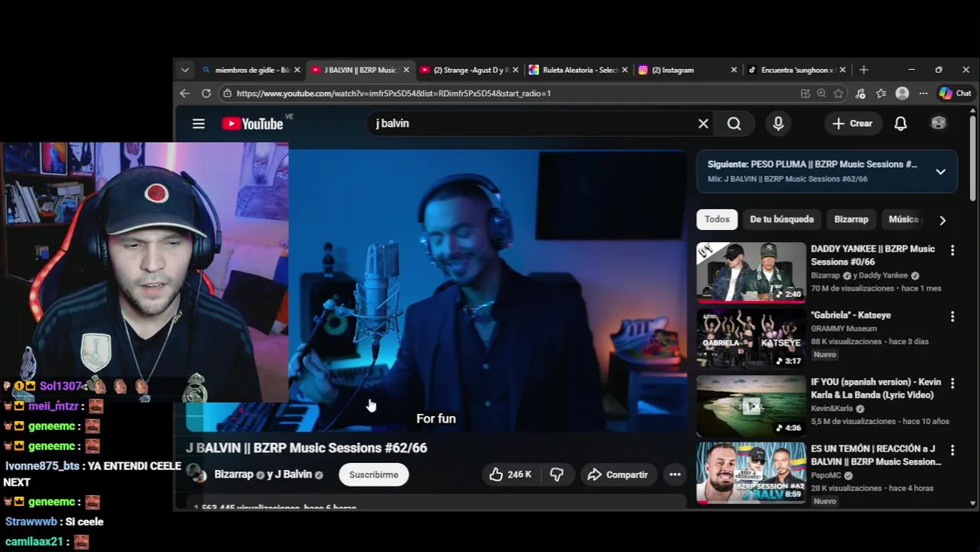Open the J Balvin channel link
980x552 pixels.
click(294, 475)
